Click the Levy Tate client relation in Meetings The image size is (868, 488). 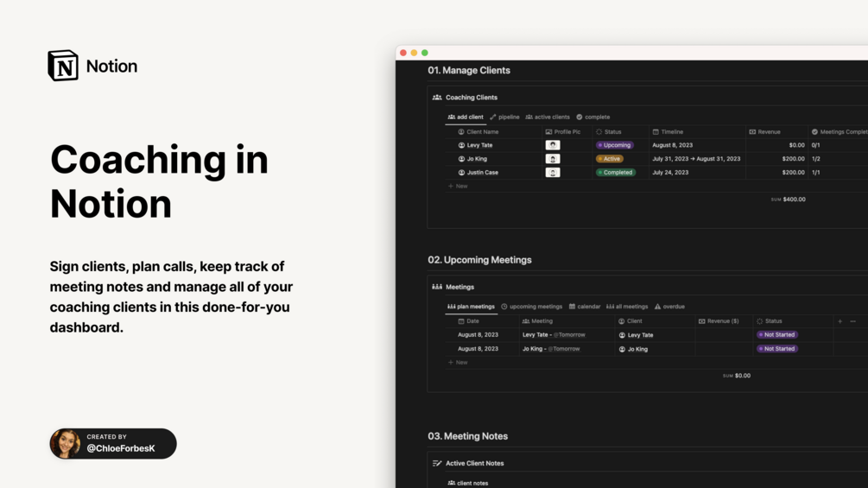point(636,335)
